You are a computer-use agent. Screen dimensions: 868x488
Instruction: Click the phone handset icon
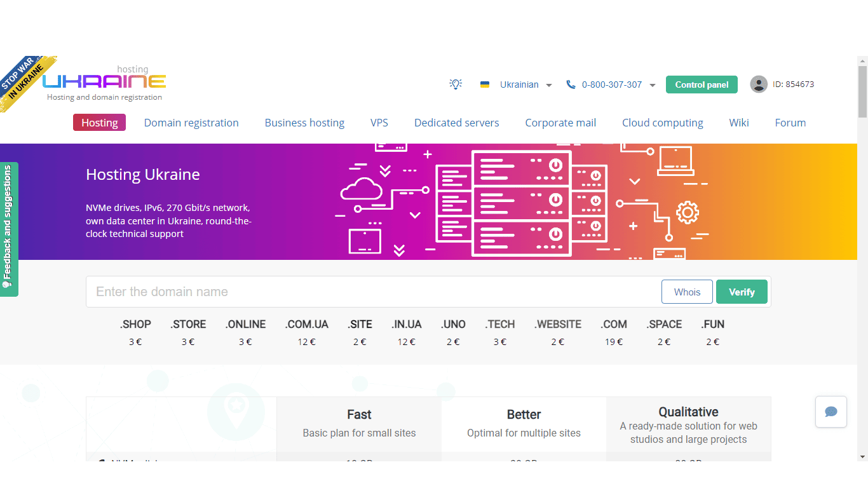571,85
